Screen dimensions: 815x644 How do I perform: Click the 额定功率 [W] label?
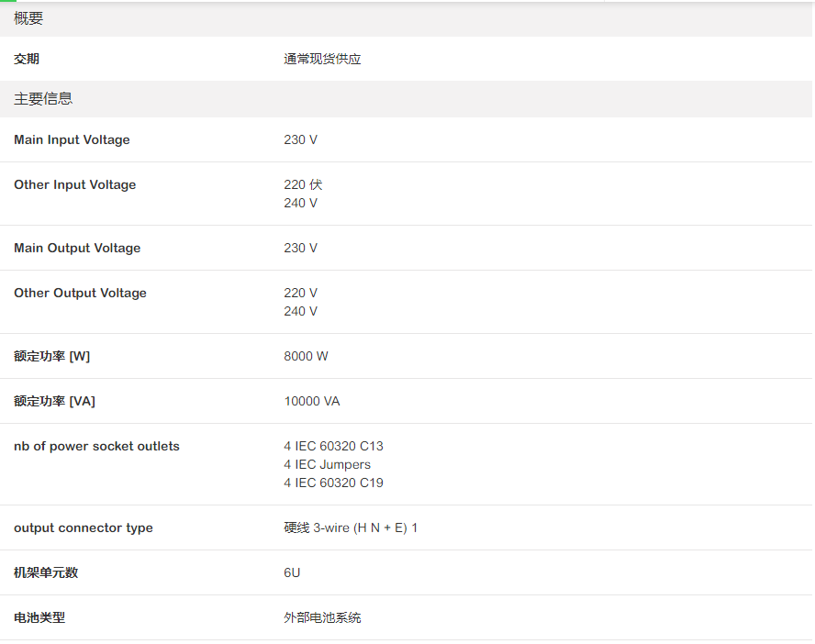[51, 357]
